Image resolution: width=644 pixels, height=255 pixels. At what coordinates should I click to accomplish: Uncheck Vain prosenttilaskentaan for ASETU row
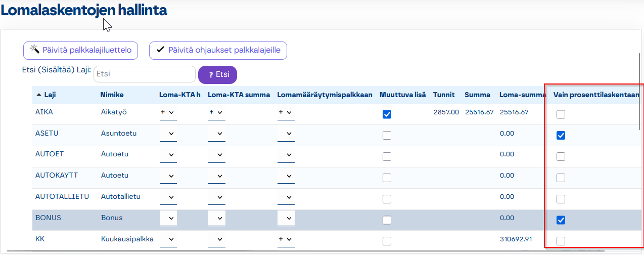(x=561, y=136)
